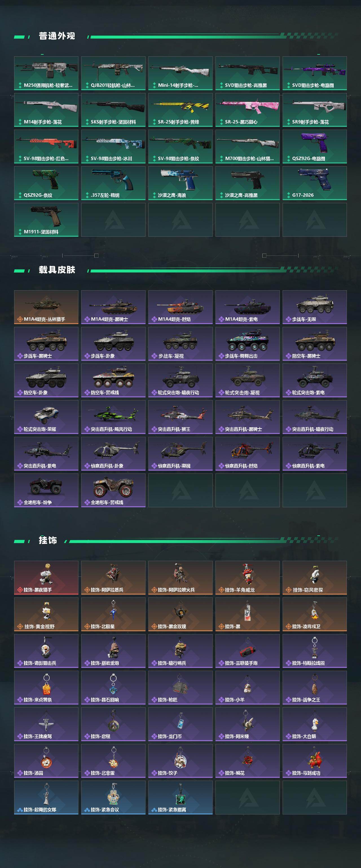Click the 普通外观 section header
Viewport: 361px width, 868px height.
click(57, 36)
